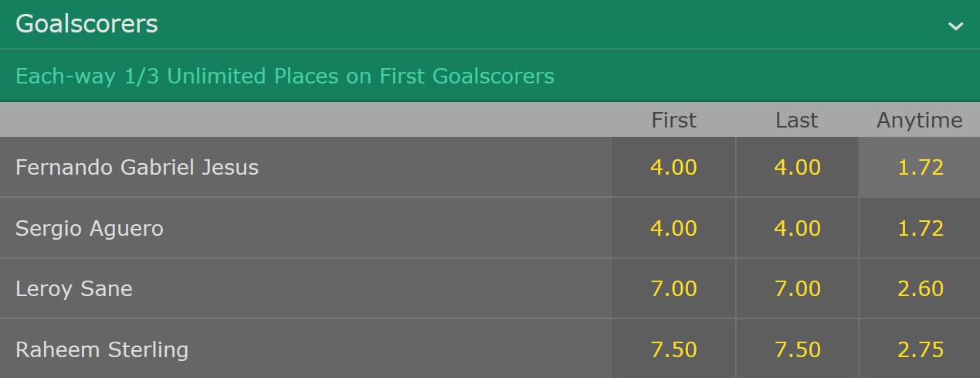Select Sergio Aguero First goalscorer 4.00
Image resolution: width=980 pixels, height=378 pixels.
[x=674, y=228]
